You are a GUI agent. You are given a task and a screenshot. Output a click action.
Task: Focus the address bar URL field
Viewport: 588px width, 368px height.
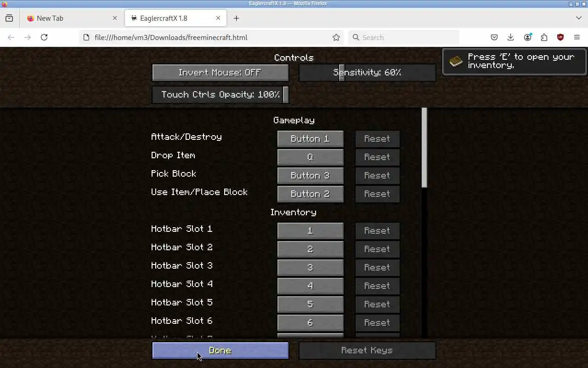(x=211, y=37)
